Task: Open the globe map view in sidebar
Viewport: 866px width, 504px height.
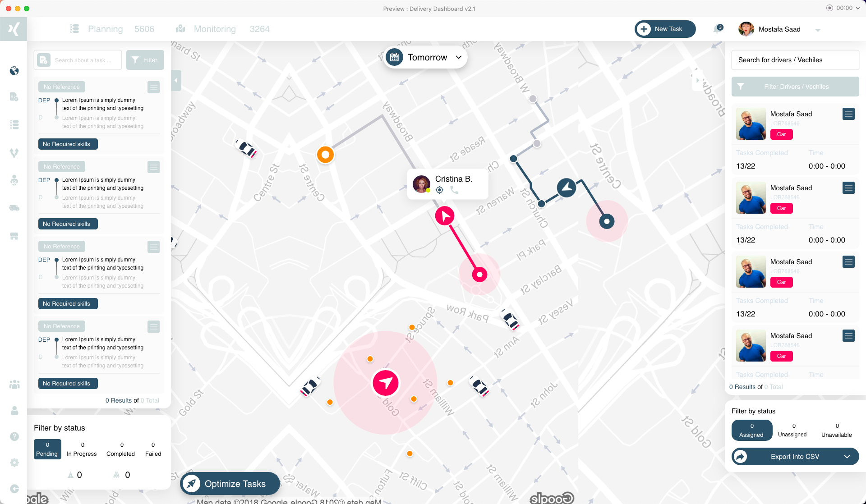Action: pyautogui.click(x=14, y=71)
